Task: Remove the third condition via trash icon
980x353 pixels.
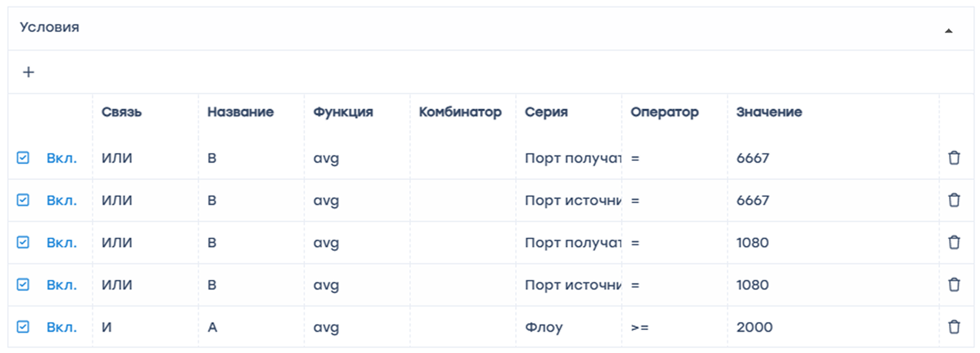Action: (954, 243)
